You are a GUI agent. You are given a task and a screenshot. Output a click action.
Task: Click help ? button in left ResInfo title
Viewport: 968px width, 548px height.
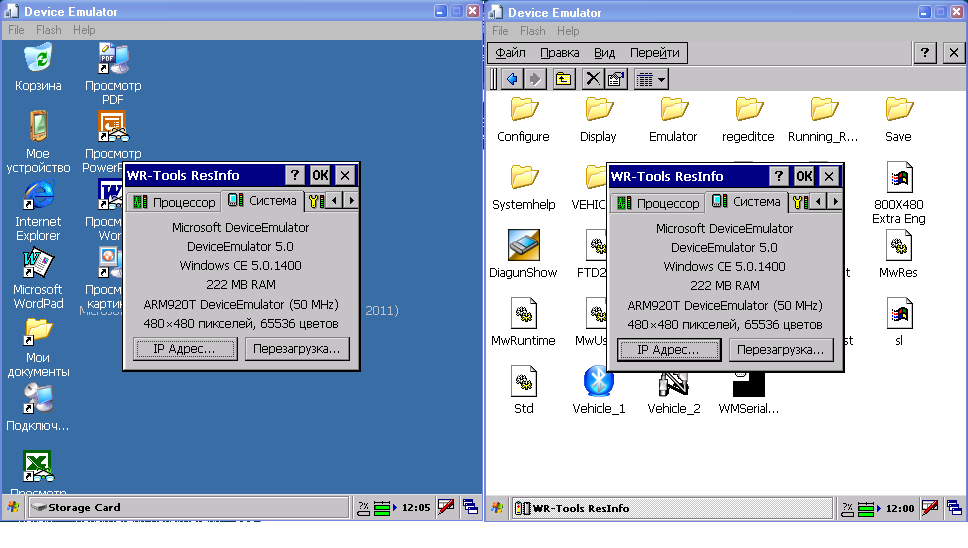295,175
